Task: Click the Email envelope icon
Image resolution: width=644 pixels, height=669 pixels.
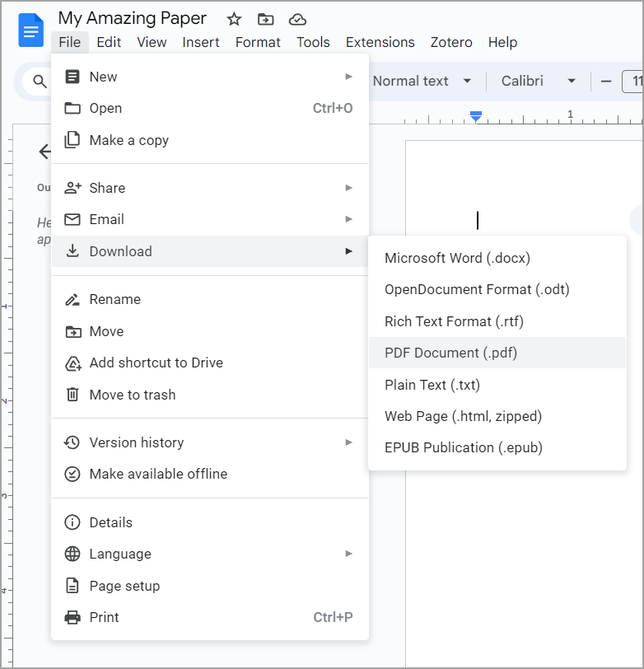Action: pos(72,219)
